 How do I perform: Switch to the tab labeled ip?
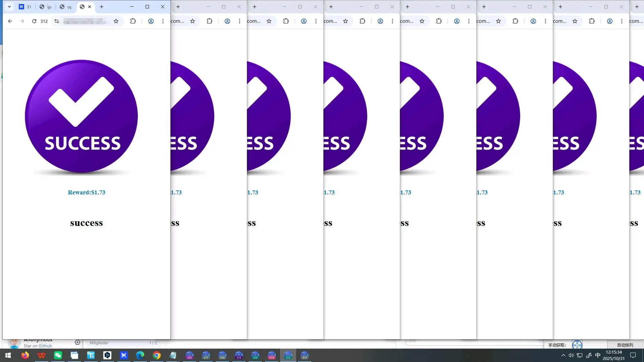46,7
